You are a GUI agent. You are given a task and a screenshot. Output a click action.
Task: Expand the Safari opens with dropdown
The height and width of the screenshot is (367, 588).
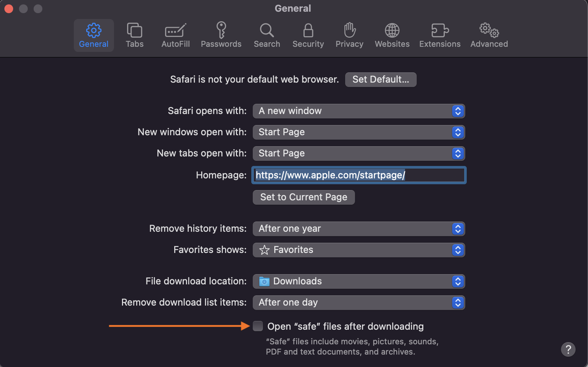point(359,111)
